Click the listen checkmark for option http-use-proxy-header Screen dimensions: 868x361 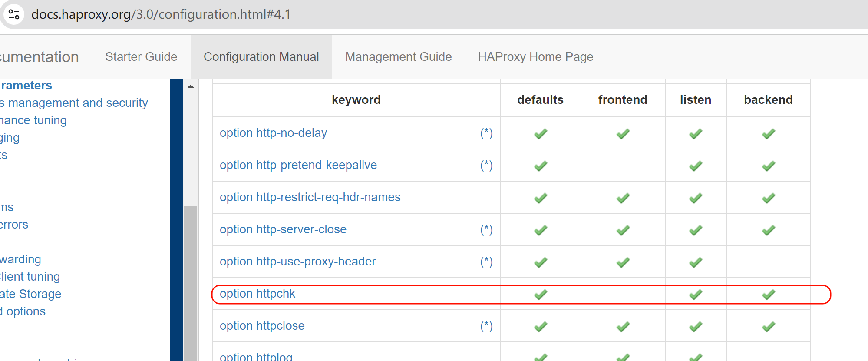(x=695, y=262)
